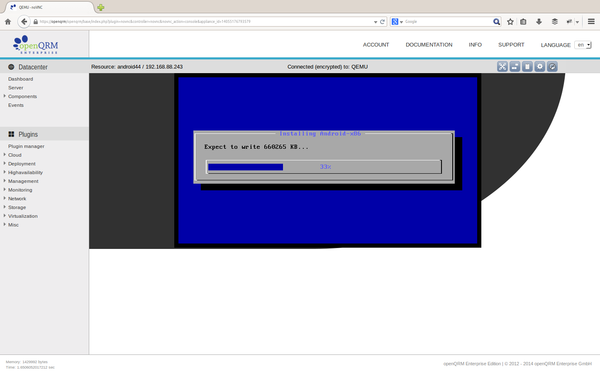Screen dimensions: 600x374
Task: Click the installation progress bar at 33%
Action: tap(324, 167)
